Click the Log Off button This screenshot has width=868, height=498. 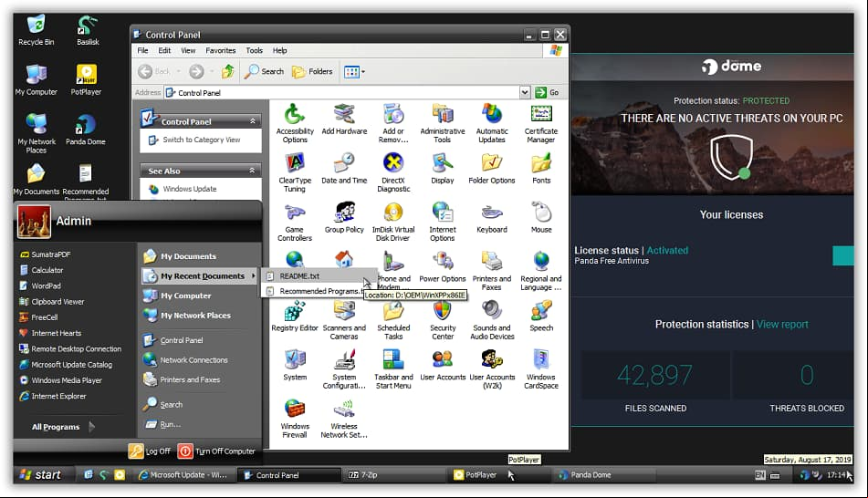150,451
